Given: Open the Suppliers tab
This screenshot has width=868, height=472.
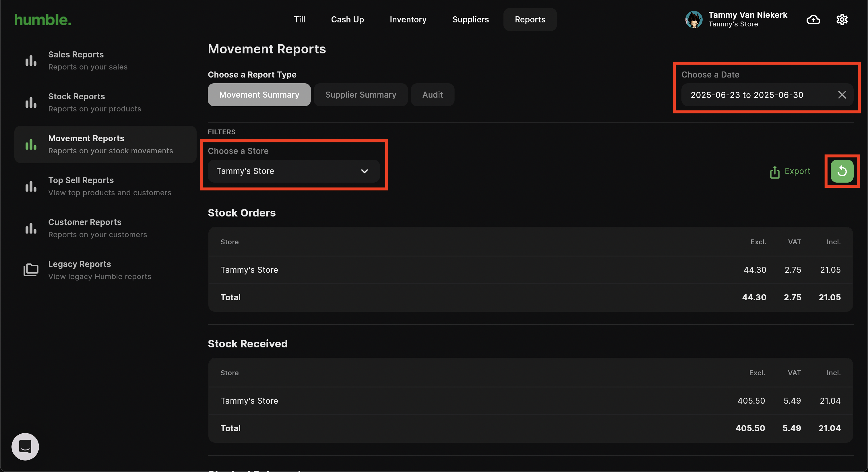Looking at the screenshot, I should [x=470, y=20].
